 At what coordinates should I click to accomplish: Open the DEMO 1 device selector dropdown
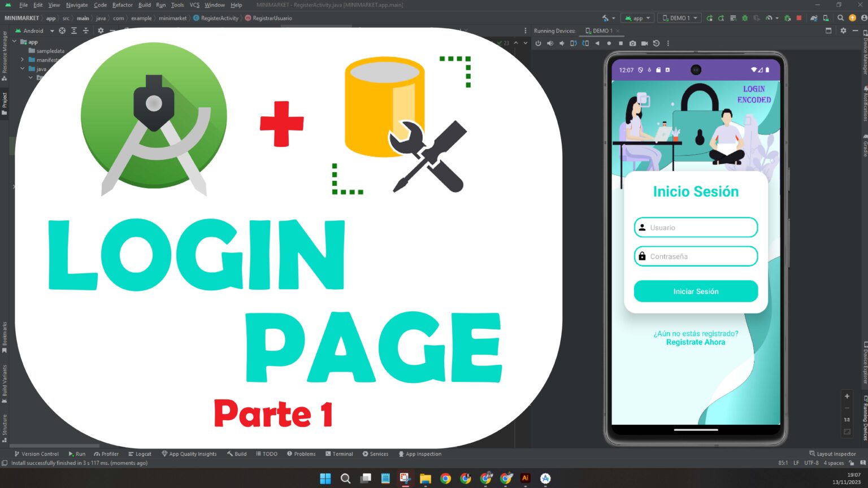[680, 18]
